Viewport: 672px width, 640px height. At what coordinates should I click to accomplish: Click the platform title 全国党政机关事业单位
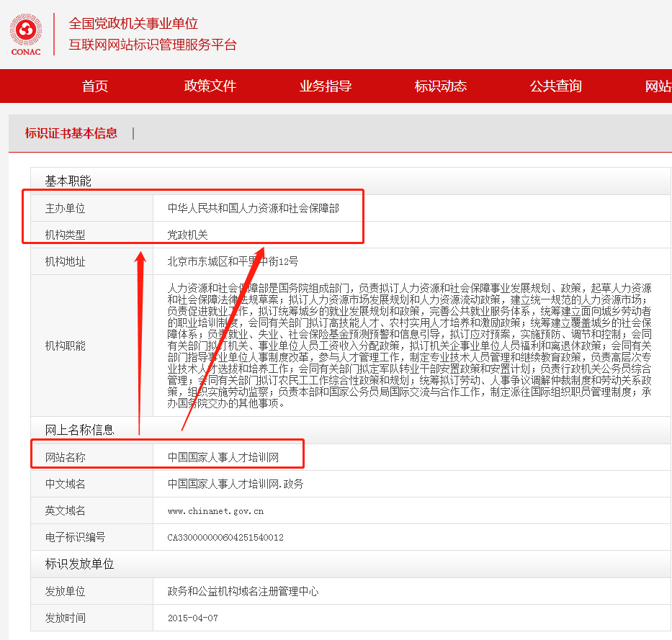[x=133, y=24]
